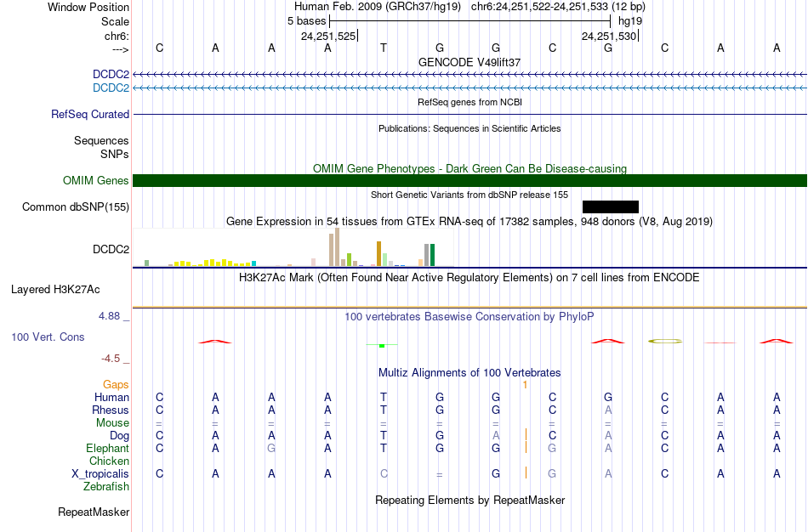Click the 24,251,525 position marker
The width and height of the screenshot is (808, 532).
click(x=329, y=36)
